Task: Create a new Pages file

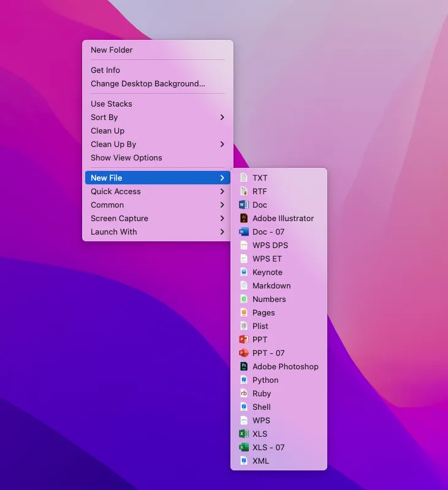Action: (279, 312)
